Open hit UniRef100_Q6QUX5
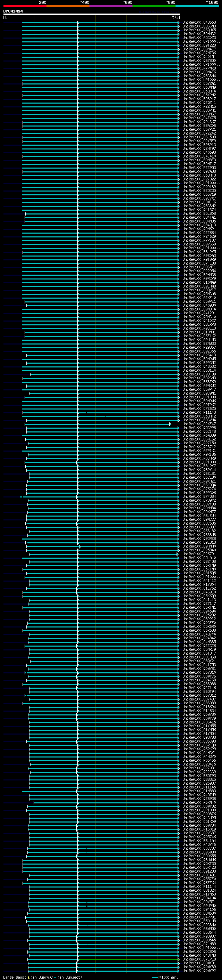Screen dimensions: 222x980 199,30
